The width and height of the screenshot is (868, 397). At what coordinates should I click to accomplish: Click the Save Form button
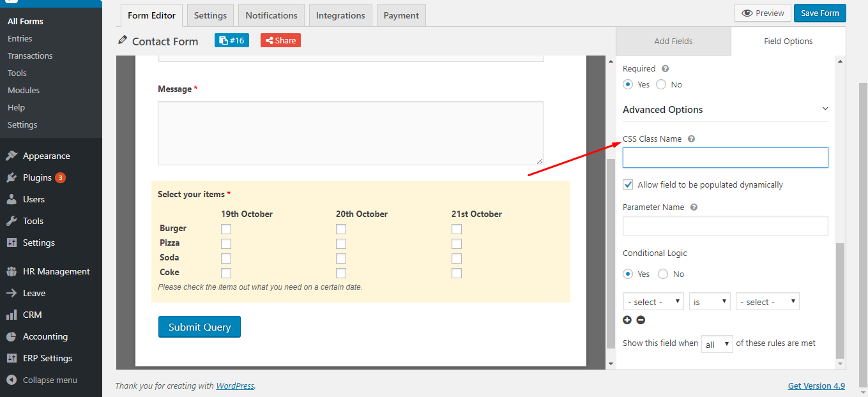819,12
